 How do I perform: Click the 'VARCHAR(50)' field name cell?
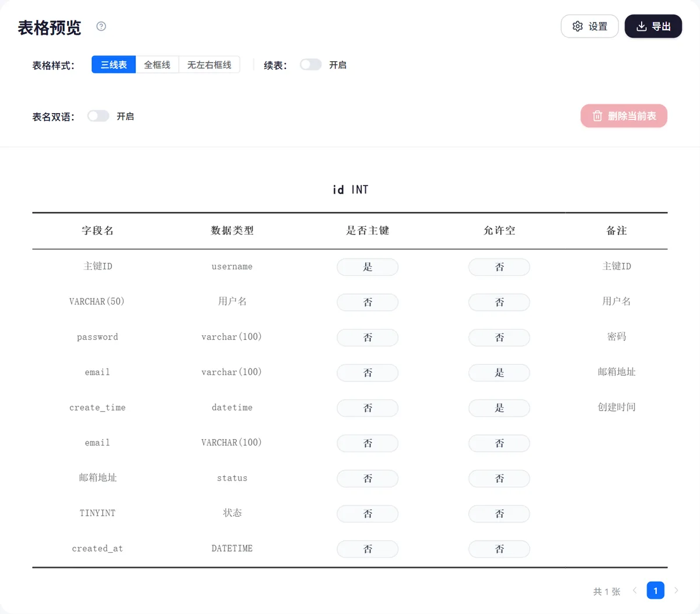point(97,301)
